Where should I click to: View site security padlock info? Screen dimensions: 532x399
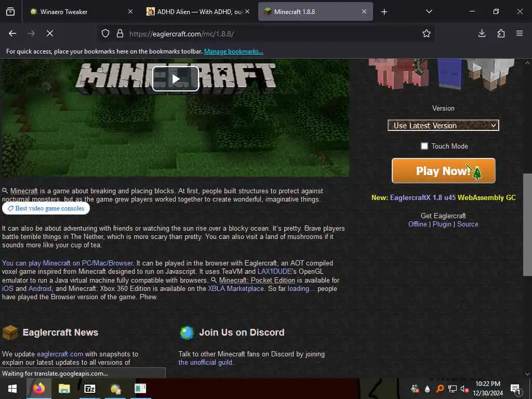(x=120, y=33)
